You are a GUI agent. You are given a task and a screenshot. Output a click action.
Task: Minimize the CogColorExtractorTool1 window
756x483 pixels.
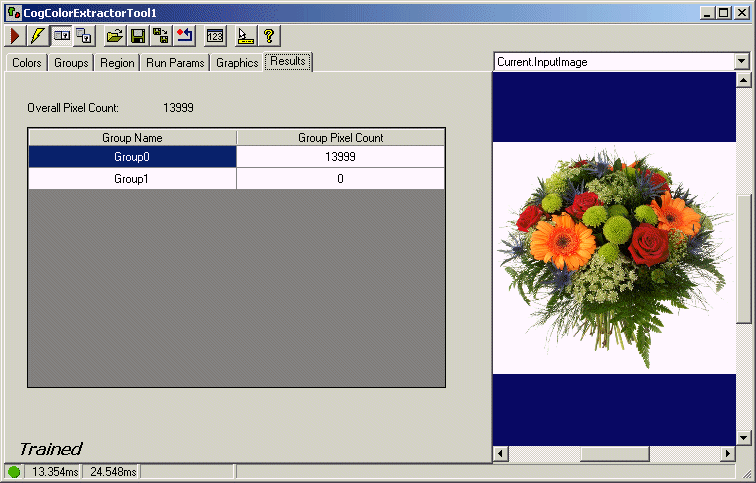(x=707, y=13)
